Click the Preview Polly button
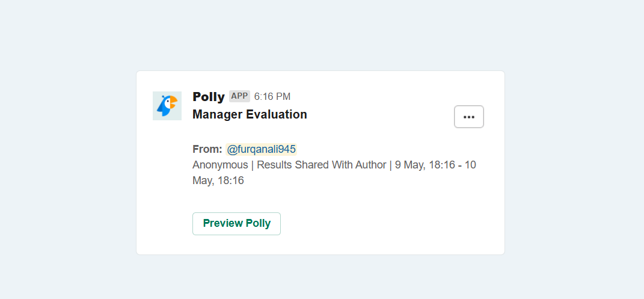This screenshot has width=644, height=299. click(x=236, y=223)
